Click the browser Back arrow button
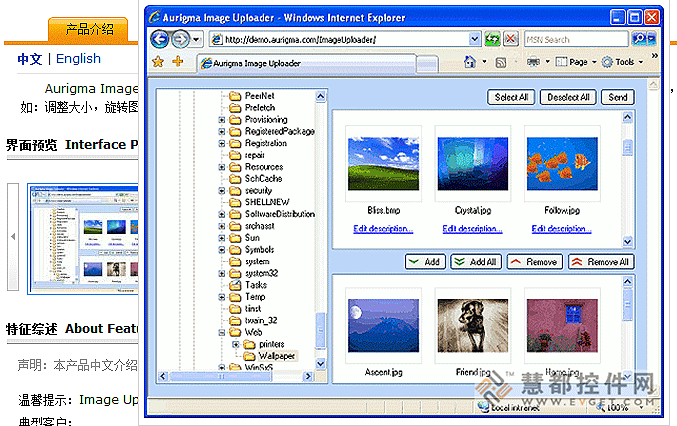Screen dimensions: 677x426 [160, 39]
